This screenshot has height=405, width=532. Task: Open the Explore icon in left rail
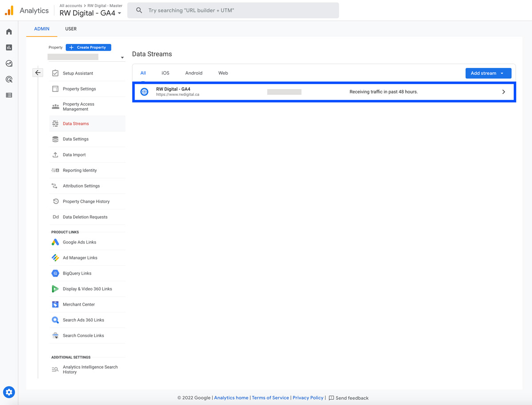click(x=9, y=63)
